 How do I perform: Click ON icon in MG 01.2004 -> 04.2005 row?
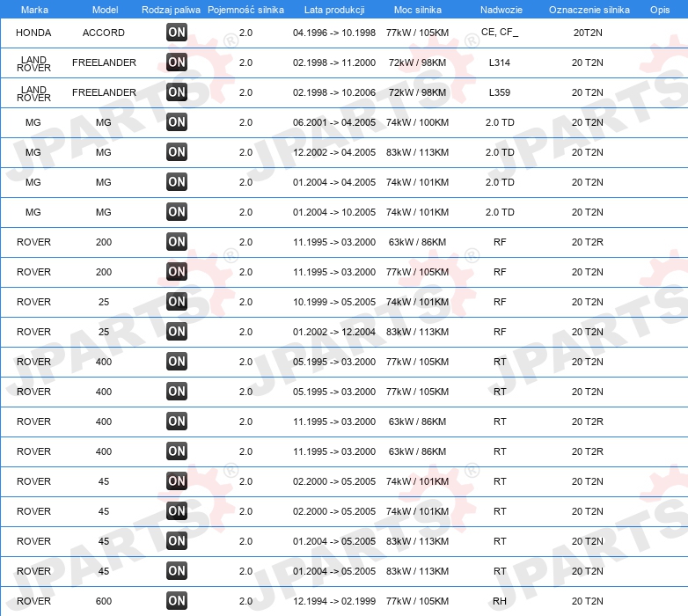coord(177,182)
